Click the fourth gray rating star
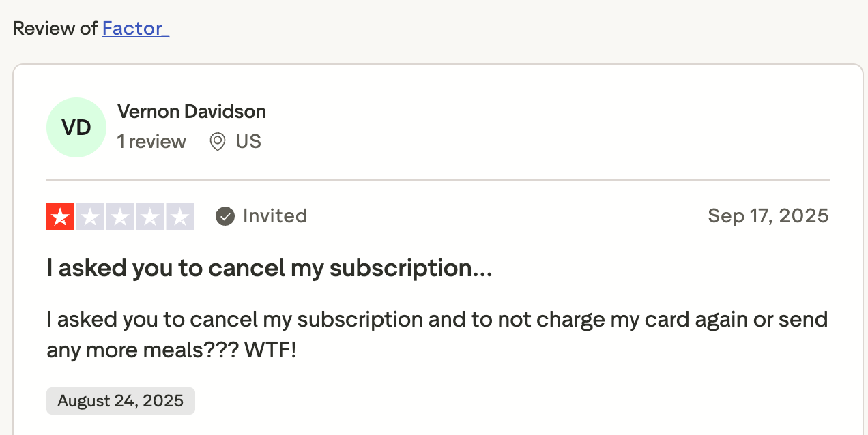This screenshot has width=868, height=435. [150, 217]
